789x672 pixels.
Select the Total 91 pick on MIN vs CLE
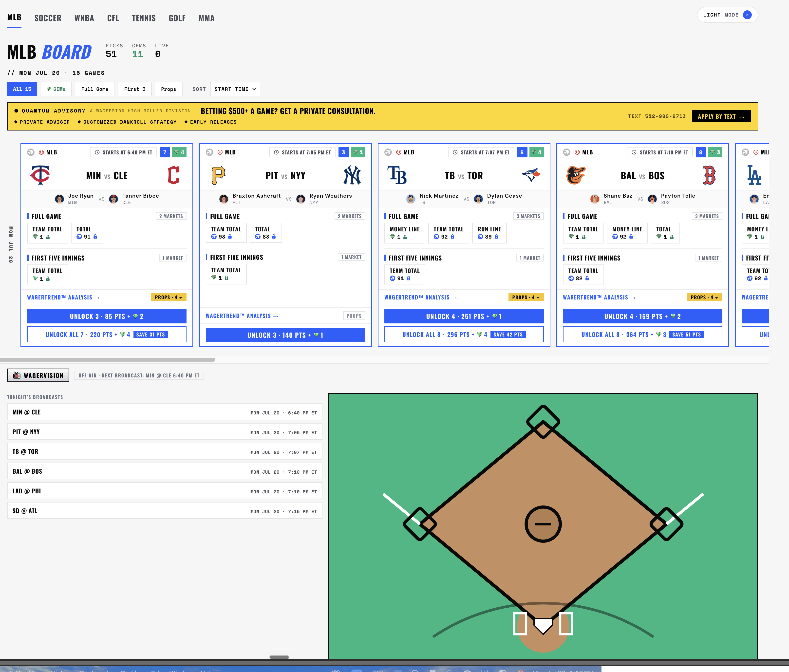(x=87, y=233)
